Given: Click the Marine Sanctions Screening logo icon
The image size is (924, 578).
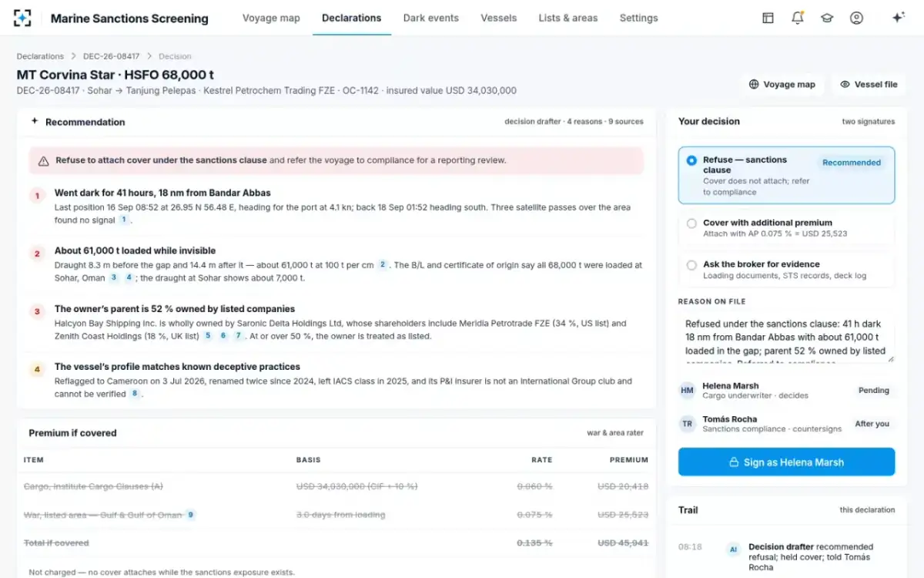Looking at the screenshot, I should click(x=23, y=18).
